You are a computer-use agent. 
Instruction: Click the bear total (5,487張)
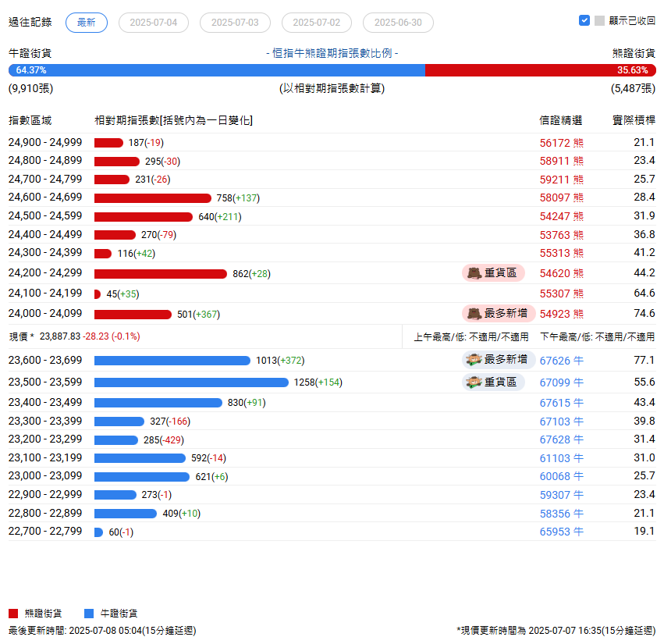pyautogui.click(x=633, y=88)
